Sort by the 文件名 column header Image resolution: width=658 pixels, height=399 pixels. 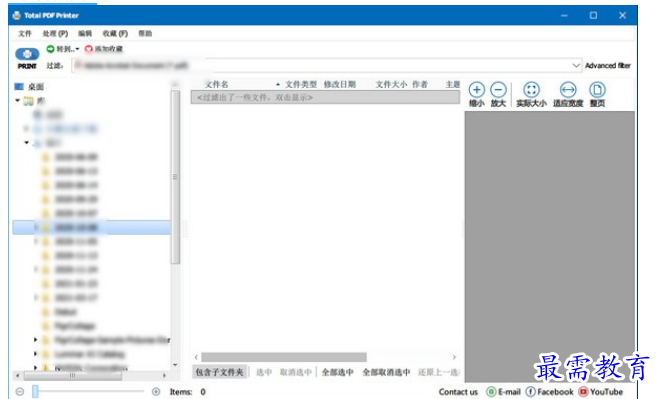click(217, 84)
